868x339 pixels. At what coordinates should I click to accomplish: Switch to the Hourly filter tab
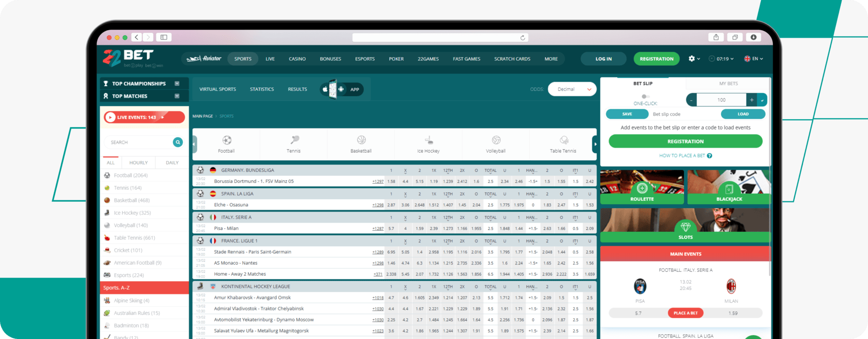pyautogui.click(x=138, y=163)
